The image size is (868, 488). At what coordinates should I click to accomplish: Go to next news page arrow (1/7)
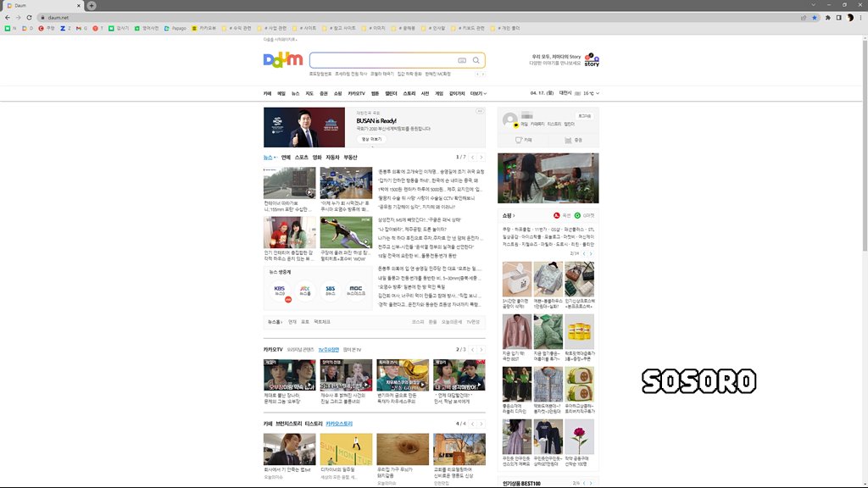coord(481,157)
